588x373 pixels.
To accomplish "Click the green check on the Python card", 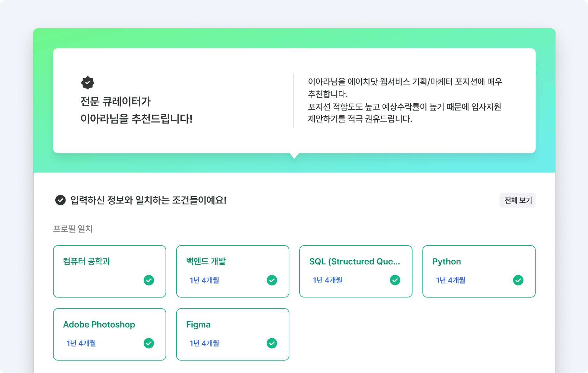I will [518, 280].
